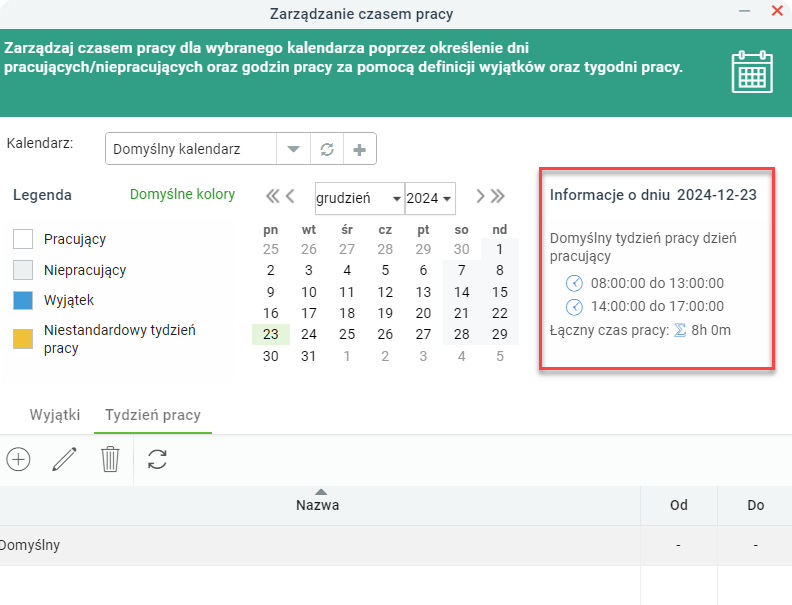Image resolution: width=792 pixels, height=605 pixels.
Task: Select the Domyślny row in the table
Action: coord(396,545)
